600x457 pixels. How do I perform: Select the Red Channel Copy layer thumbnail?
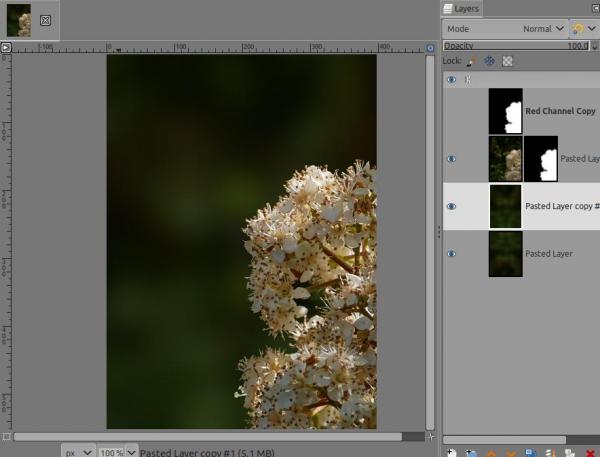(505, 111)
